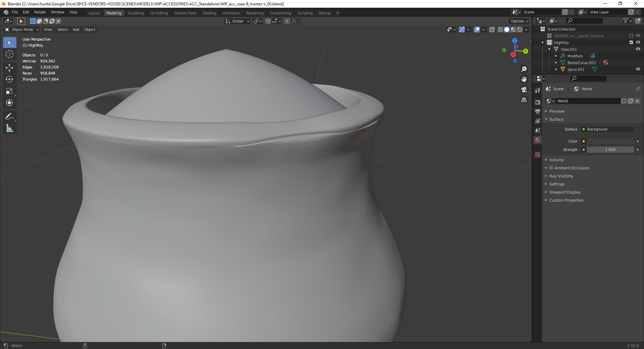Open the File menu
The image size is (644, 349).
click(x=15, y=12)
